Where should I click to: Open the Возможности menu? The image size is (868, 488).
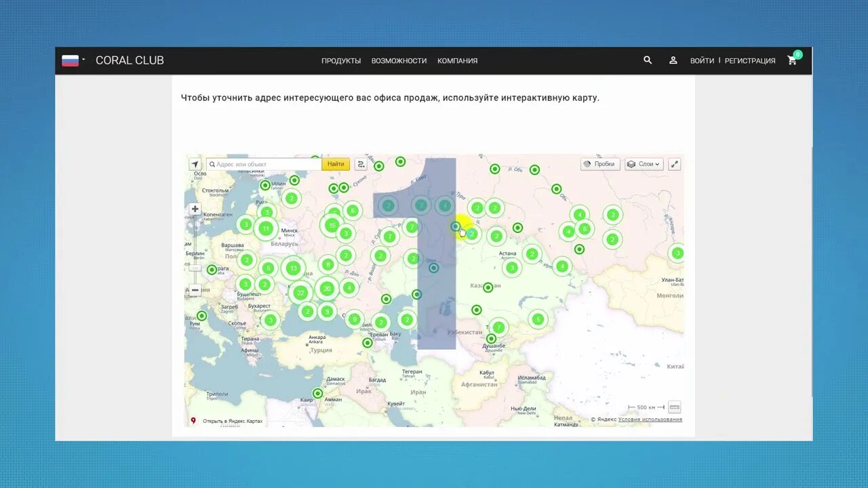(x=399, y=60)
